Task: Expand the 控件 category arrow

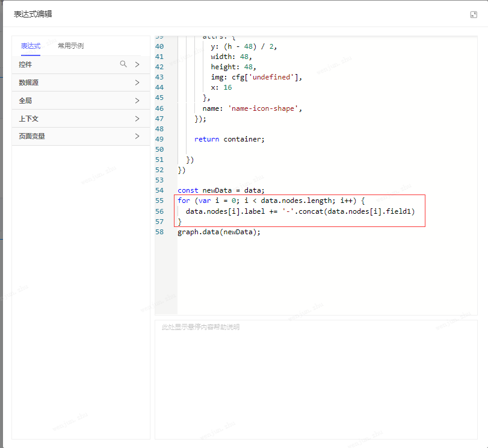Action: 137,64
